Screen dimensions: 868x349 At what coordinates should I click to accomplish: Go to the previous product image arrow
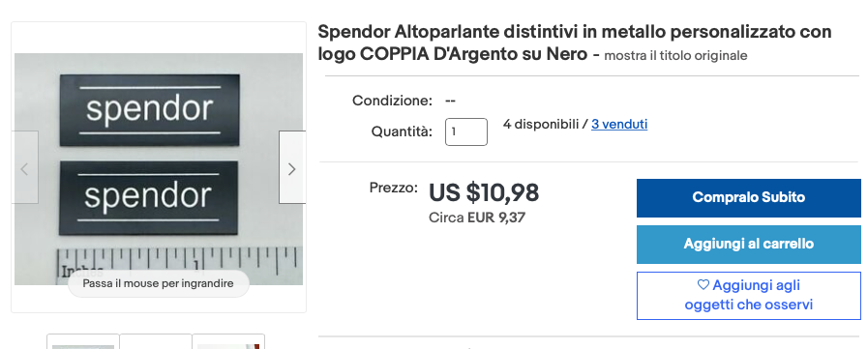(25, 167)
